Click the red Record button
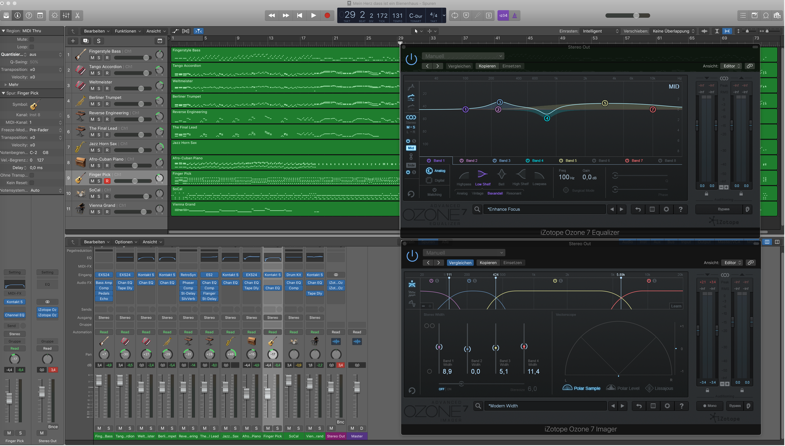The width and height of the screenshot is (785, 446). pos(327,16)
